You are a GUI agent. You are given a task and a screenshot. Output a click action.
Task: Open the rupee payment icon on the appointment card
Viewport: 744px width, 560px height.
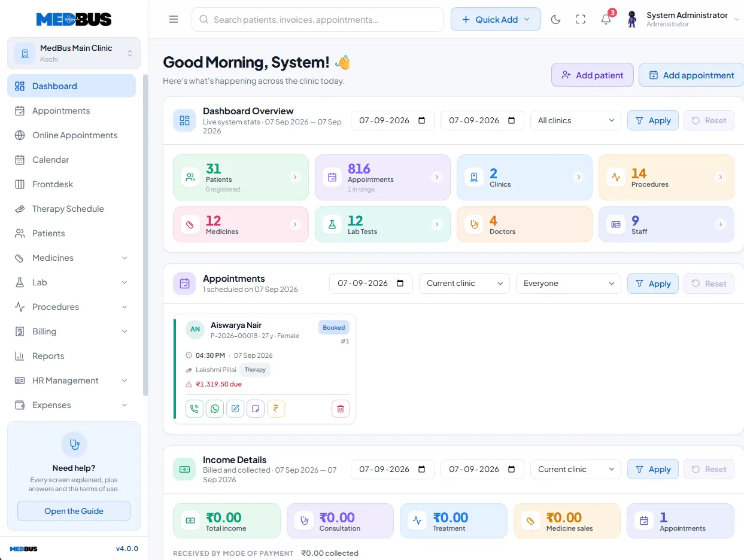tap(276, 409)
